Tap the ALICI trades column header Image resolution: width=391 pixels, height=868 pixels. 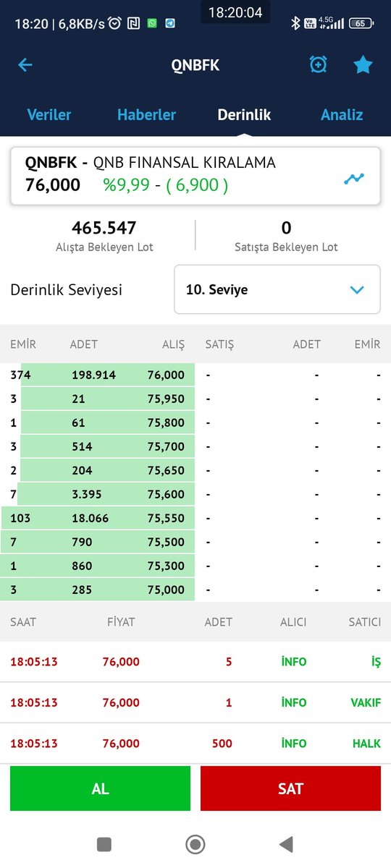[293, 622]
